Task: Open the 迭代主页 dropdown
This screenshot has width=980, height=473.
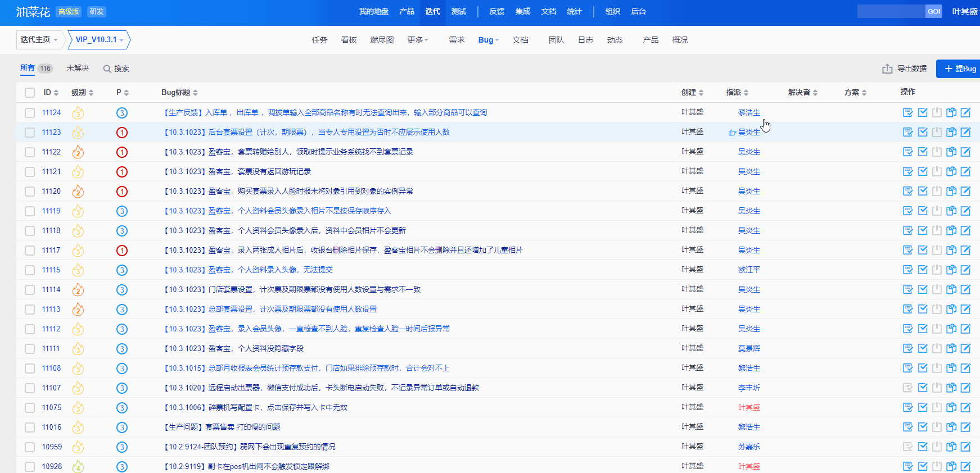Action: tap(39, 40)
